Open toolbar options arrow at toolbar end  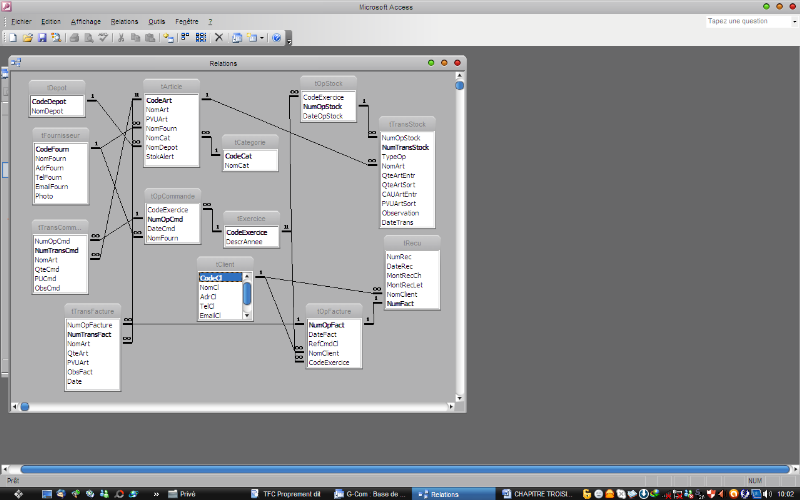tap(289, 40)
